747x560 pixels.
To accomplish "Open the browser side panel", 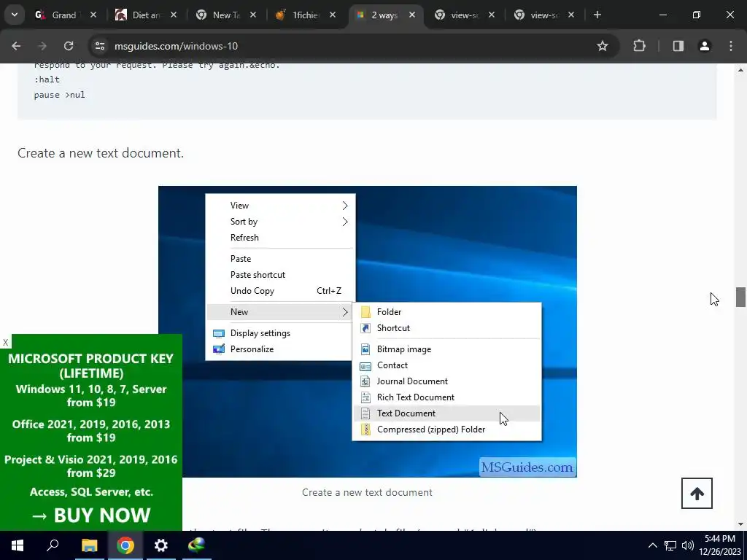I will (x=678, y=46).
